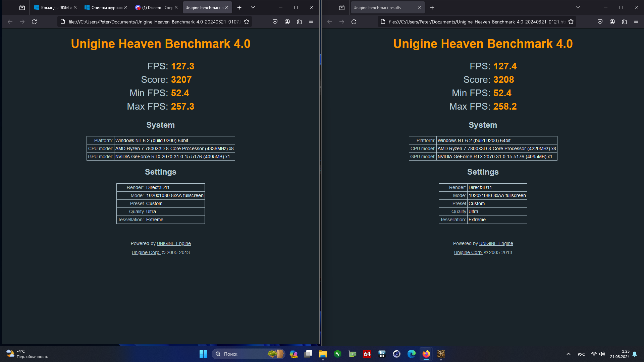Expand the list-all-tabs dropdown in the left window
The width and height of the screenshot is (644, 362).
[253, 7]
